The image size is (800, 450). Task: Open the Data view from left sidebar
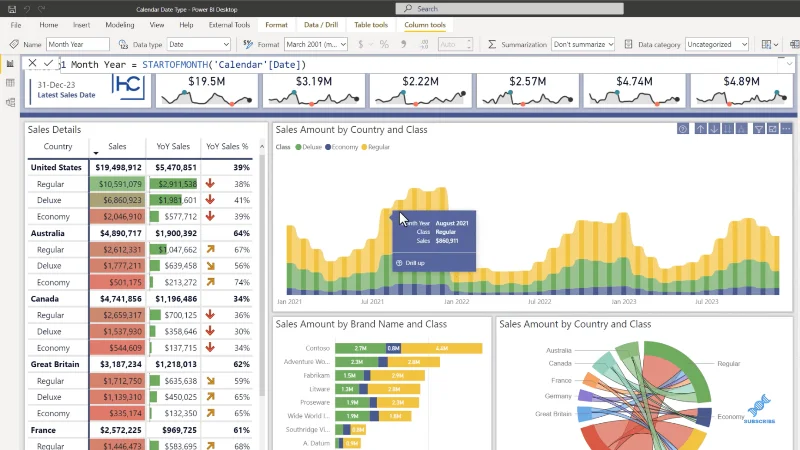10,83
